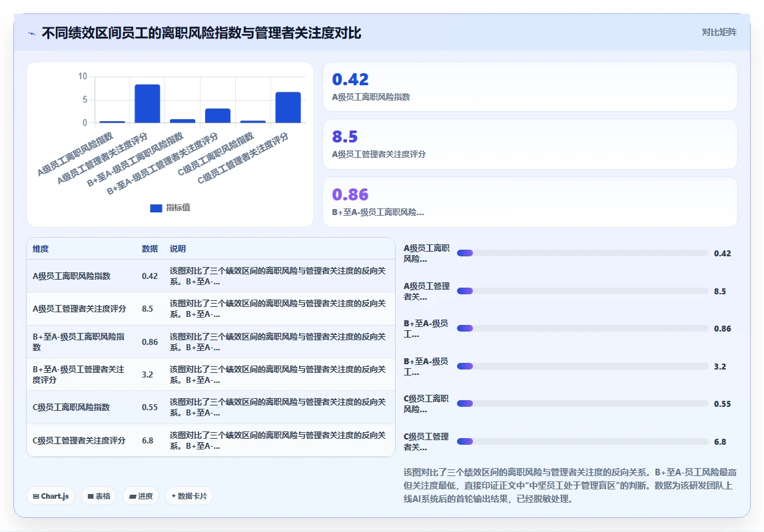
Task: Click the 0.42 value in the table's 数据 column
Action: (x=150, y=276)
